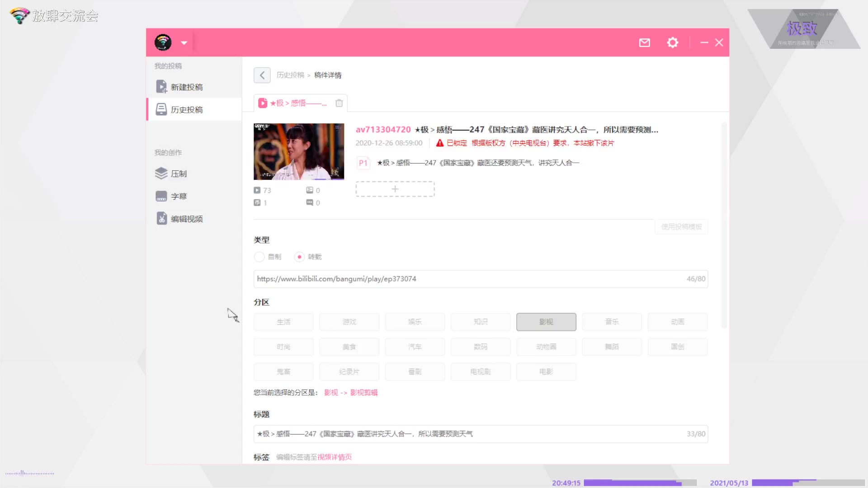Image resolution: width=868 pixels, height=488 pixels.
Task: Click the video cover thumbnail
Action: coord(299,151)
